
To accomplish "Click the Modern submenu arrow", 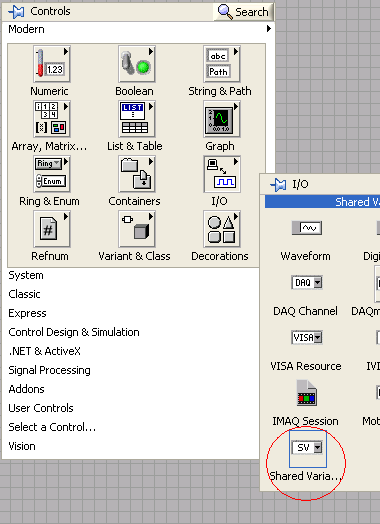I will (x=269, y=29).
